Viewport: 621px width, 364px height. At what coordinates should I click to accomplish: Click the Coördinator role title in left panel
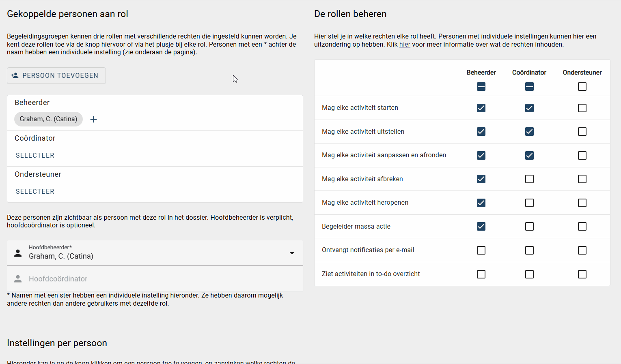pos(35,138)
